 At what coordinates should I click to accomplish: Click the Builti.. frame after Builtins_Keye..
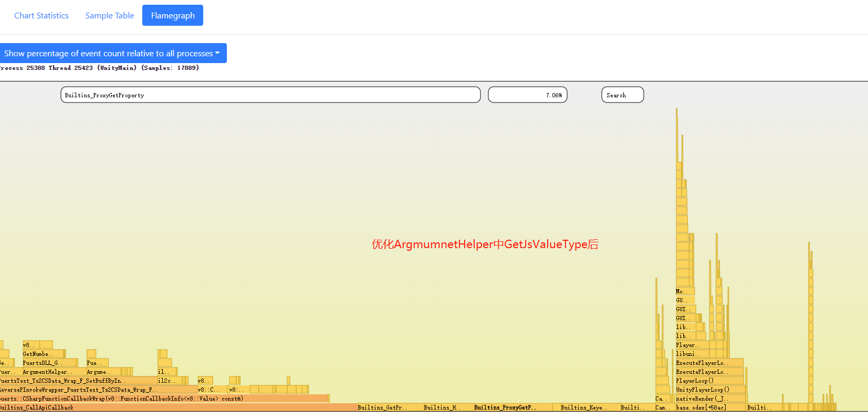click(x=637, y=407)
